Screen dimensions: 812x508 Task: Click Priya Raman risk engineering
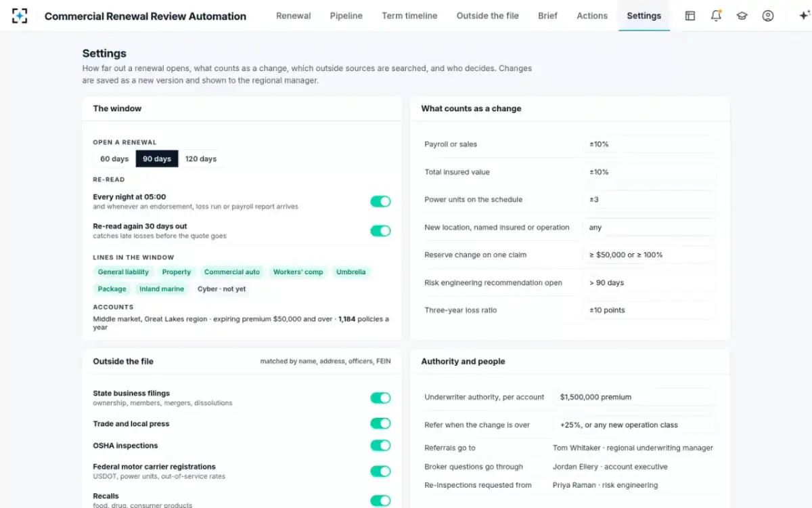606,485
